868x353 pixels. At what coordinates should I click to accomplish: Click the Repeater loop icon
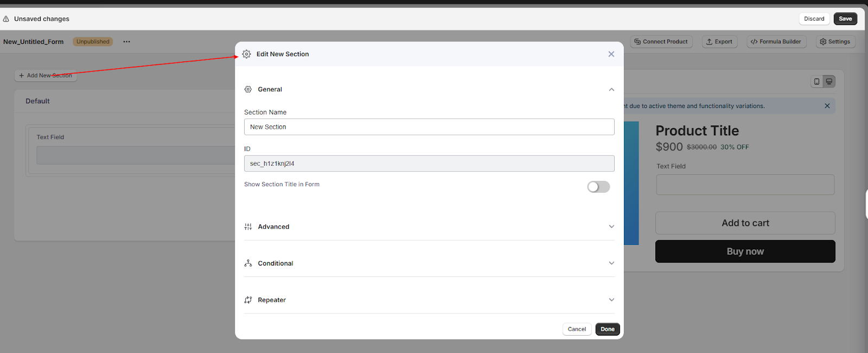tap(248, 300)
